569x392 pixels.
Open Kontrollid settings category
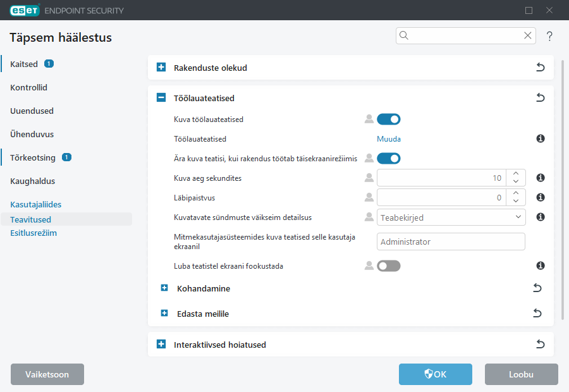[x=28, y=87]
